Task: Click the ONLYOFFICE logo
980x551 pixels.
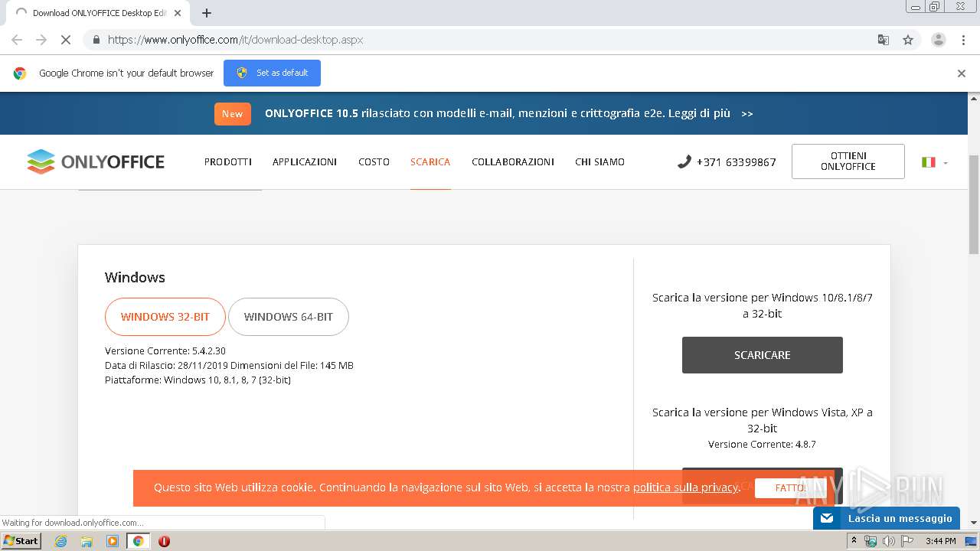Action: [x=96, y=161]
